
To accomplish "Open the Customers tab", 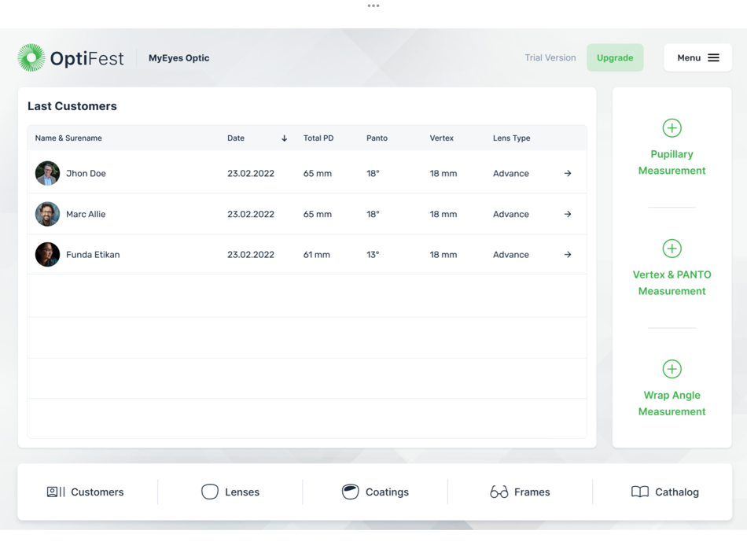I will coord(85,492).
